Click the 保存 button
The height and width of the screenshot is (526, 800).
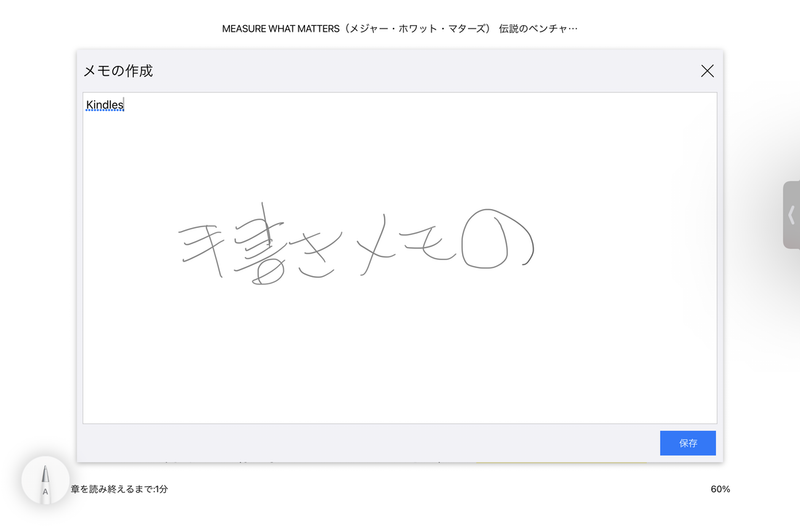tap(688, 443)
